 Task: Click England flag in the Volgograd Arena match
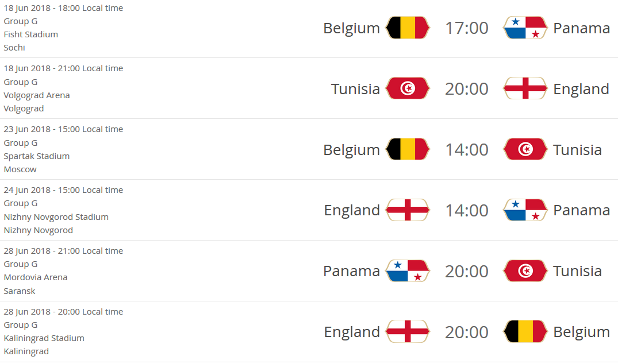point(525,88)
